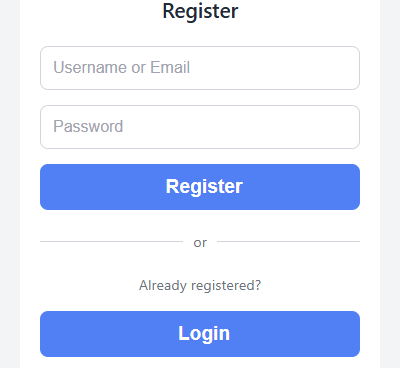Click the white Login label inside the blue button

[204, 334]
